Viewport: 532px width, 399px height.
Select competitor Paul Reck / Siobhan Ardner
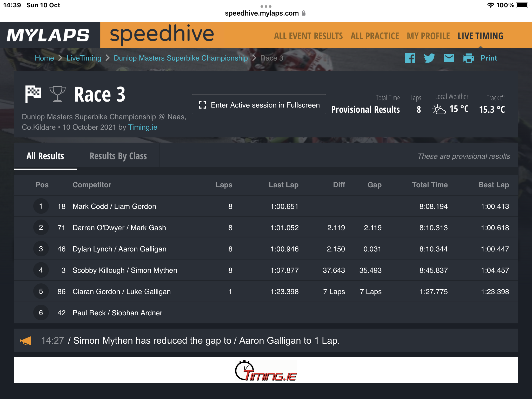117,313
